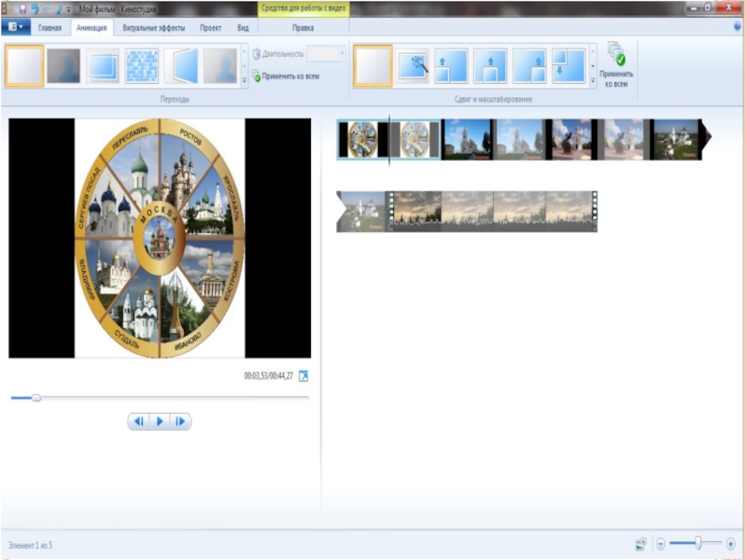The image size is (747, 560).
Task: Click the preview seek slider handle
Action: click(36, 398)
